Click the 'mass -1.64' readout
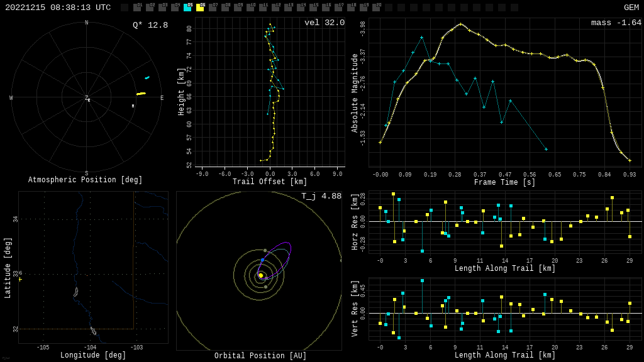 pos(616,23)
